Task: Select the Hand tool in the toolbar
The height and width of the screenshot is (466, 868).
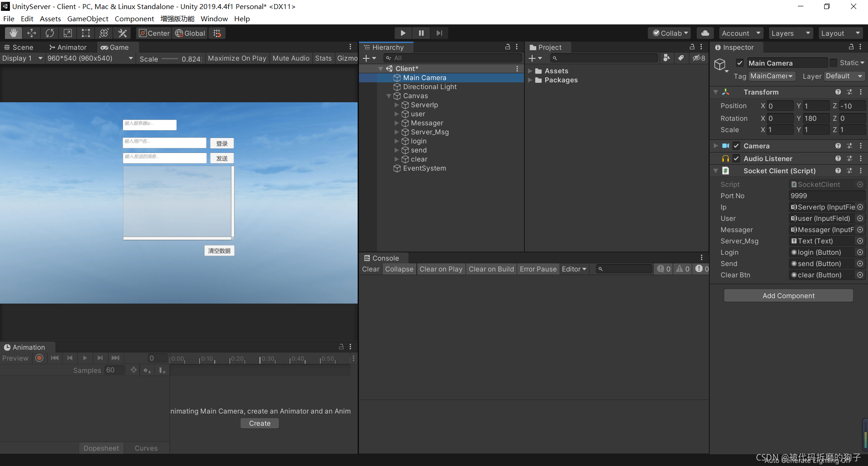Action: point(13,33)
